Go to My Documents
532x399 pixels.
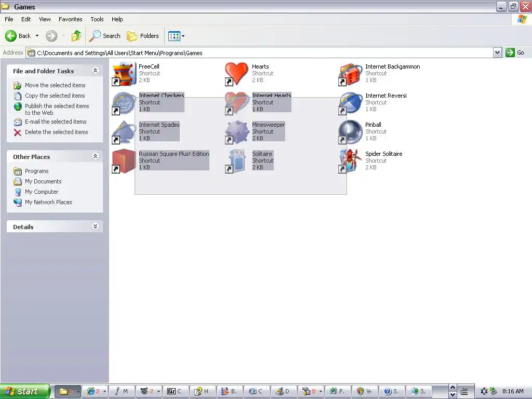[37, 181]
